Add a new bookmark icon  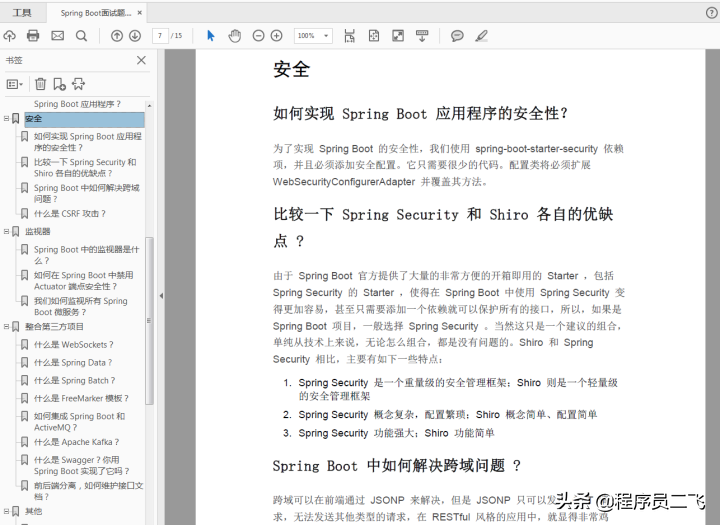click(x=59, y=84)
